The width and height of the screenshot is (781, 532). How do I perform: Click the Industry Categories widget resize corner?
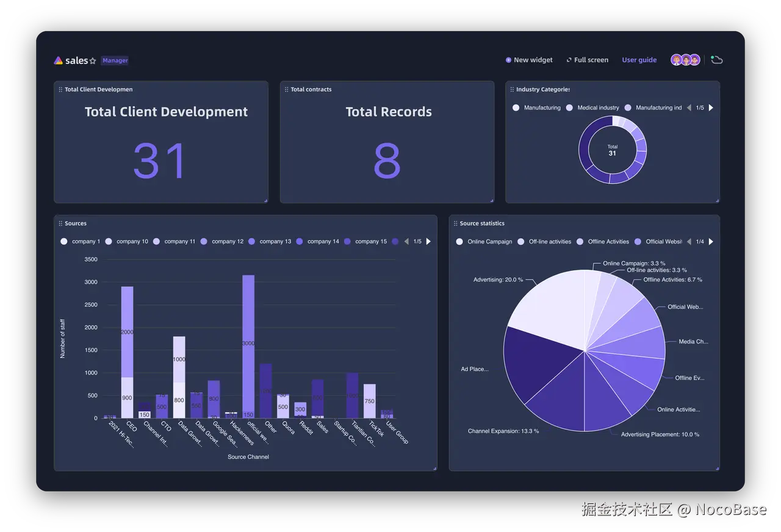[717, 200]
